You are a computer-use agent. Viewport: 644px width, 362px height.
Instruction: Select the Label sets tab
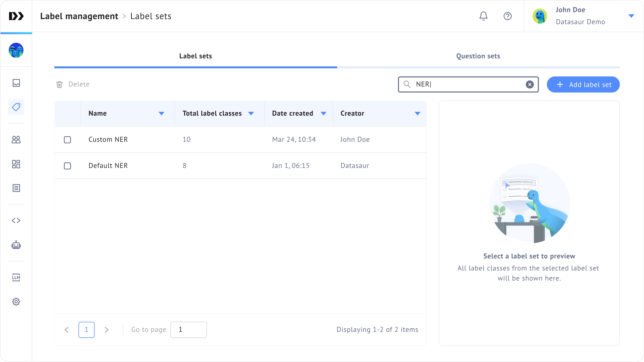click(195, 56)
